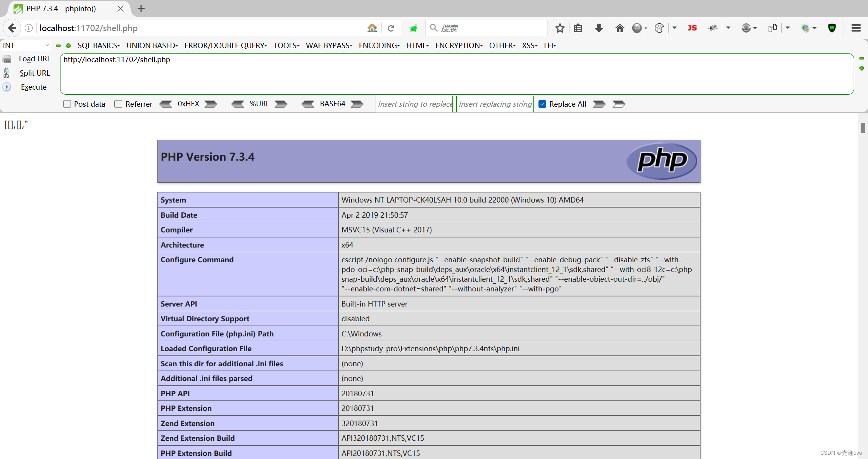Viewport: 868px width, 459px height.
Task: Go back with the browser back arrow
Action: (12, 28)
